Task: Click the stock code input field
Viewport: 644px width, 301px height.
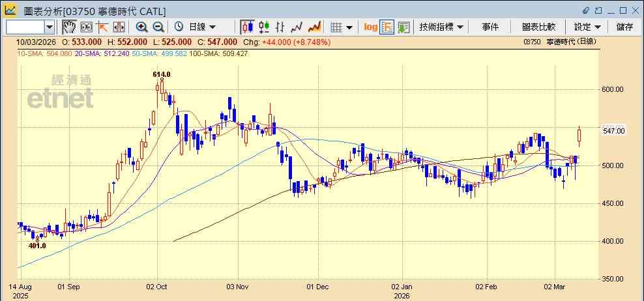Action: pyautogui.click(x=25, y=27)
